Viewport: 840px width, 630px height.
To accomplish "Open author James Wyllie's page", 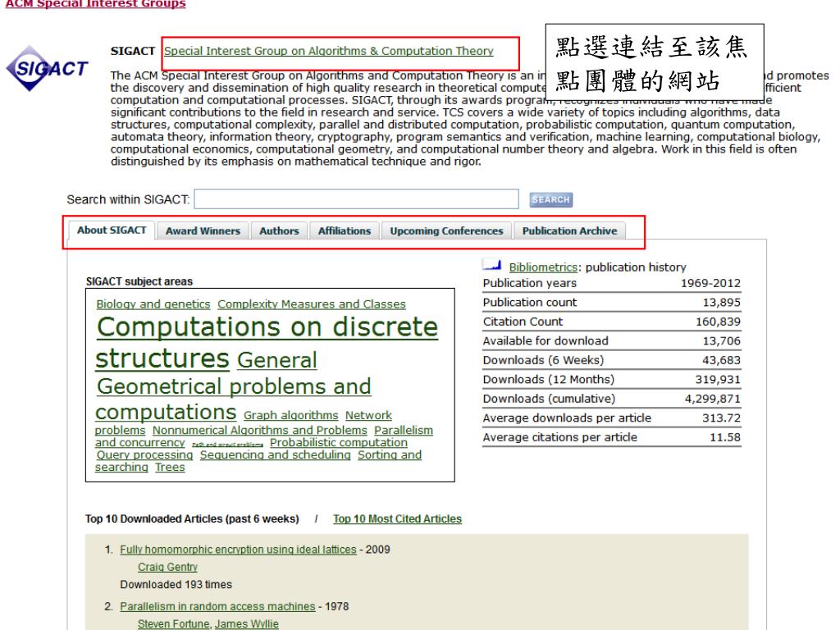I will [x=246, y=624].
